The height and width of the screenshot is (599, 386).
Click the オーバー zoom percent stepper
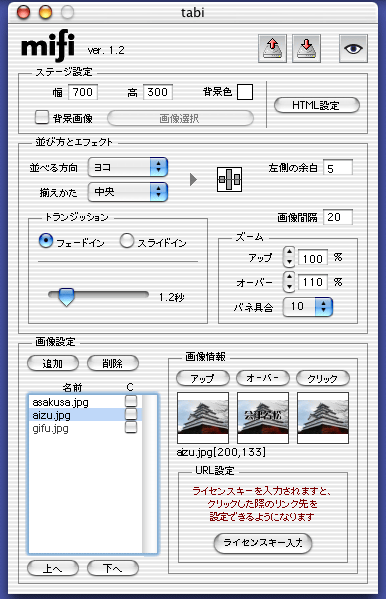289,282
